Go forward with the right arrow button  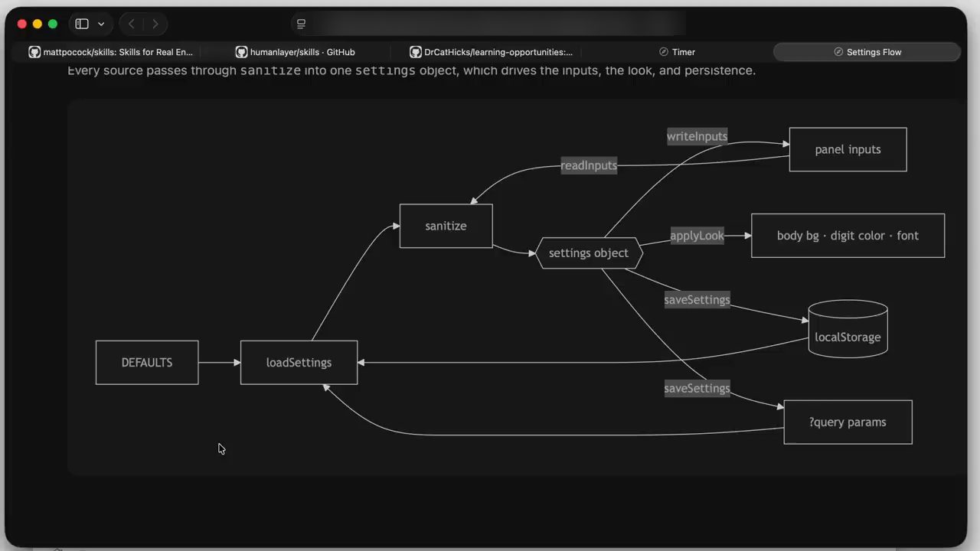click(155, 24)
